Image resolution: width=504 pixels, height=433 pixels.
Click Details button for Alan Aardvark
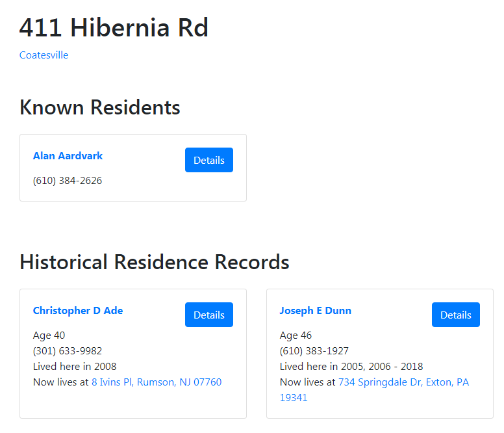tap(209, 160)
